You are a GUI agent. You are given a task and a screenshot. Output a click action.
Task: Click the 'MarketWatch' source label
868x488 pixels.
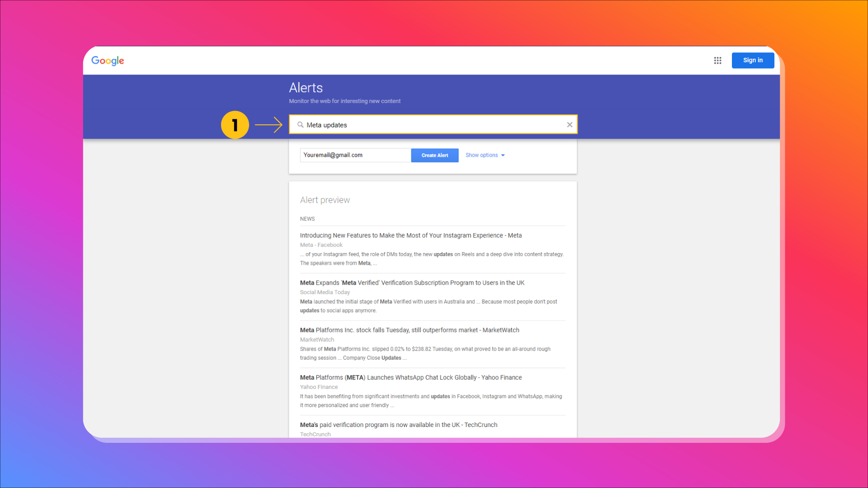click(317, 340)
